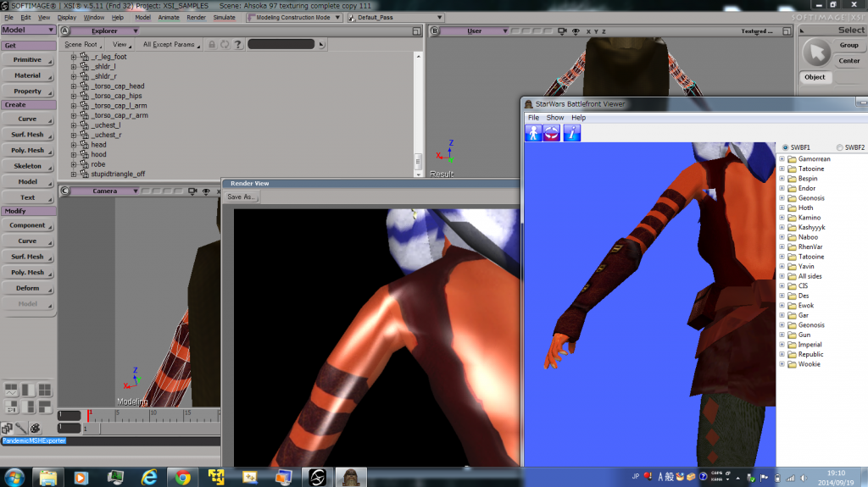Click the Primitive button
The image size is (868, 487).
point(28,60)
